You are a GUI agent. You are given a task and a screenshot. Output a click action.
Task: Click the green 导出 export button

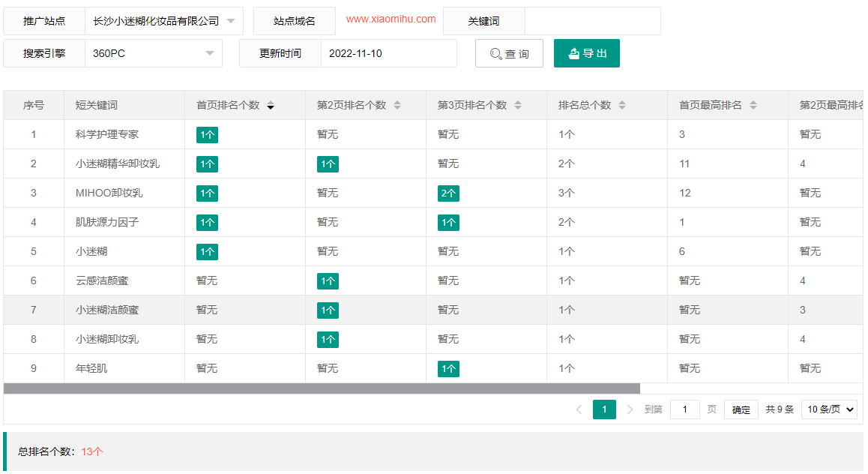point(587,53)
